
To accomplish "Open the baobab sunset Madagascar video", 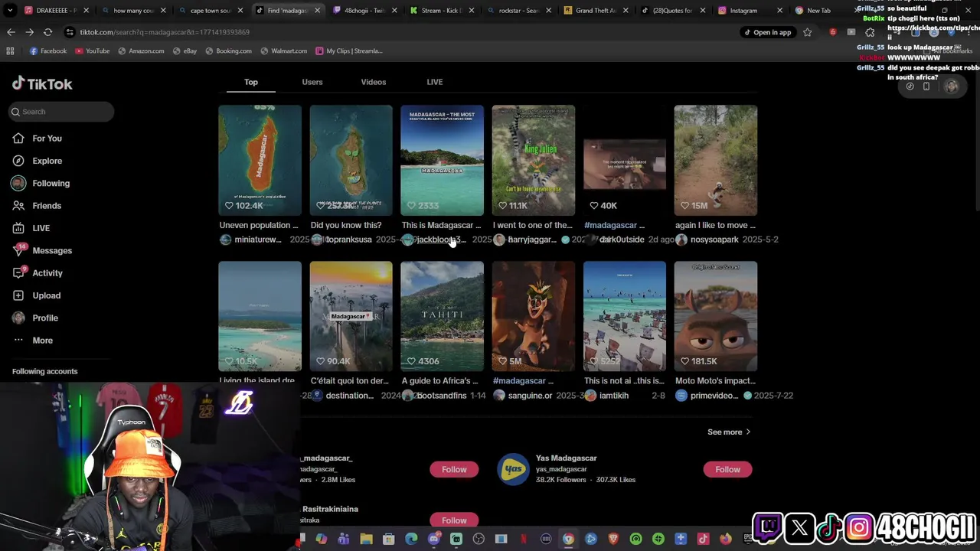I will click(x=351, y=316).
